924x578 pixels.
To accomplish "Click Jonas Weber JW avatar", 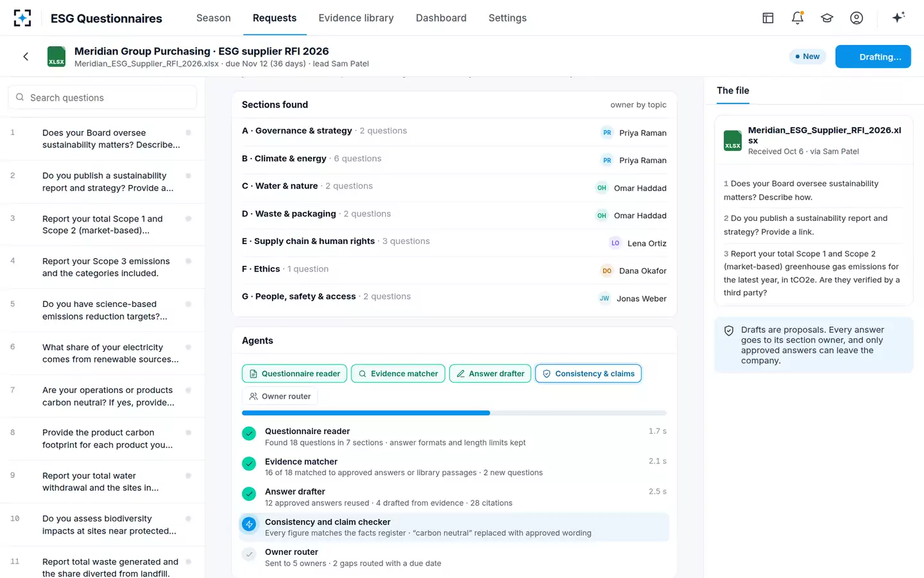I will pos(604,299).
